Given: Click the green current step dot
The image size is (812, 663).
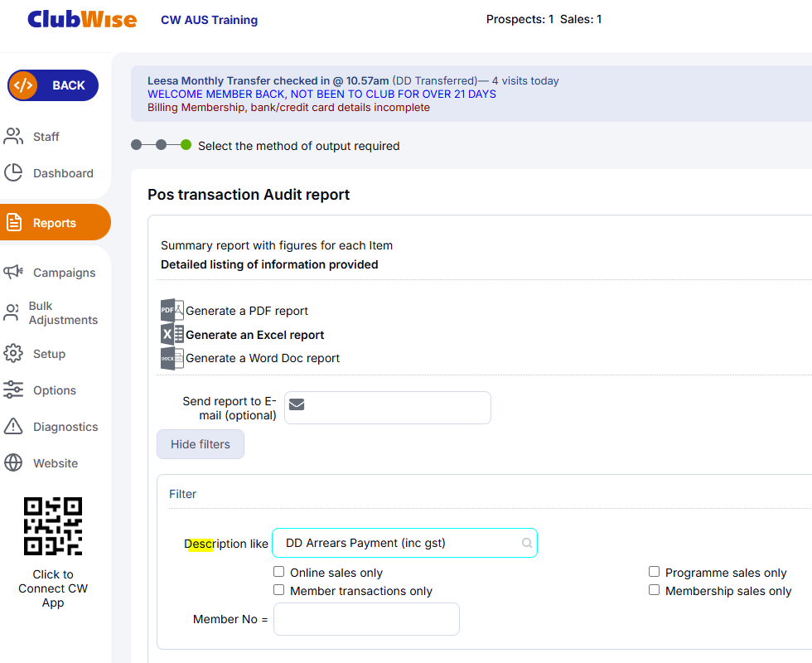Looking at the screenshot, I should [186, 144].
